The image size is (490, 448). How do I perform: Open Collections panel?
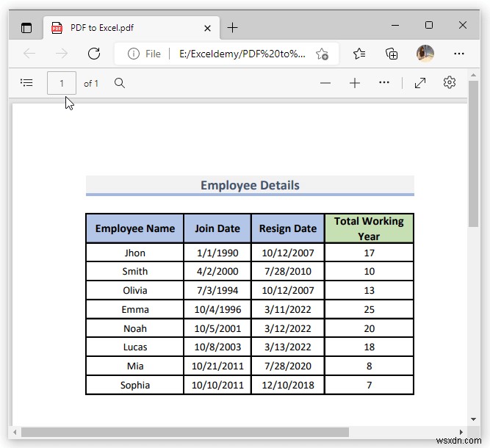click(x=392, y=54)
